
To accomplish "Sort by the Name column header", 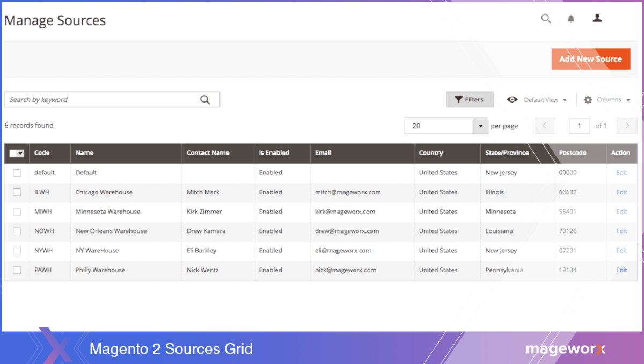I will [x=85, y=153].
